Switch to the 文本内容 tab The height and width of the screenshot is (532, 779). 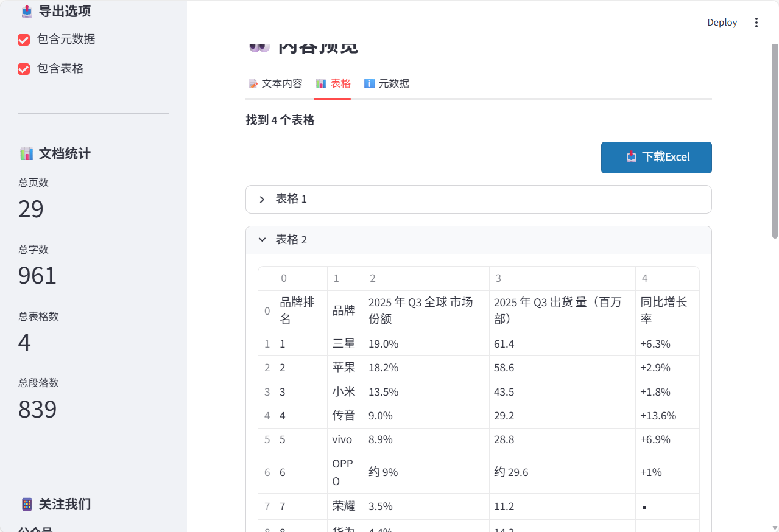(275, 84)
